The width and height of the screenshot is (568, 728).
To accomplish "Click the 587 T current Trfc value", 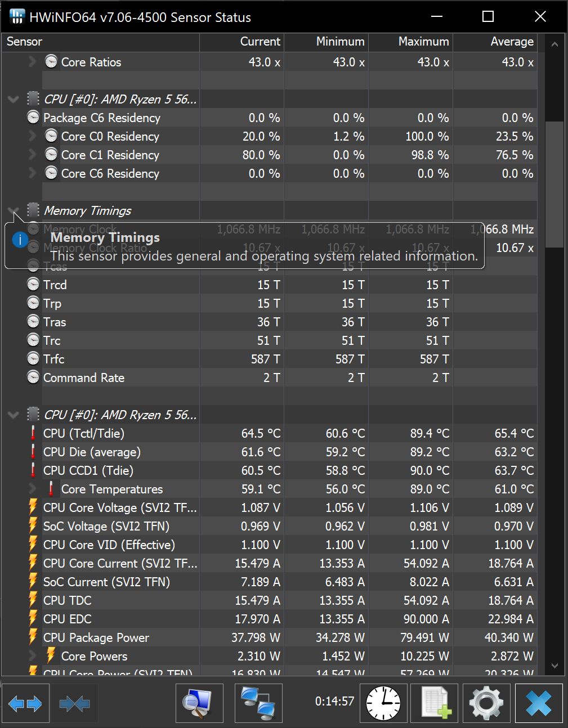I will (x=266, y=359).
